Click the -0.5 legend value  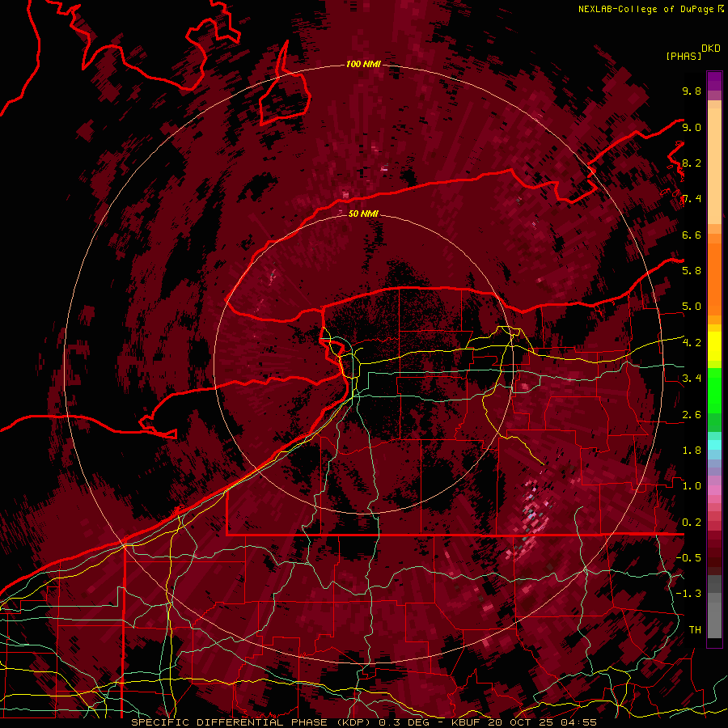point(688,558)
